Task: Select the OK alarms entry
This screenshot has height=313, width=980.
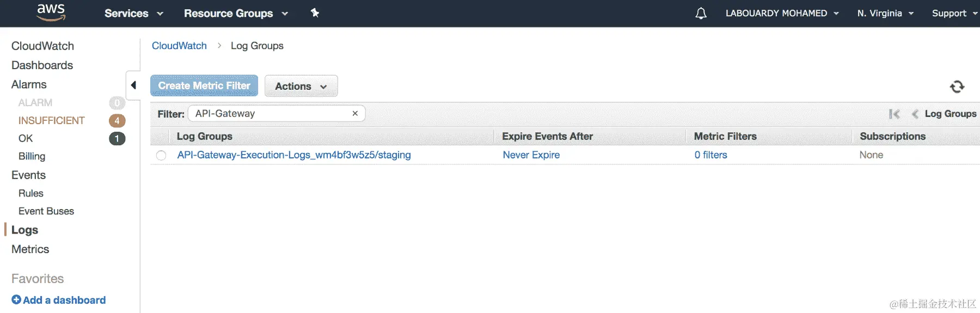Action: (x=26, y=138)
